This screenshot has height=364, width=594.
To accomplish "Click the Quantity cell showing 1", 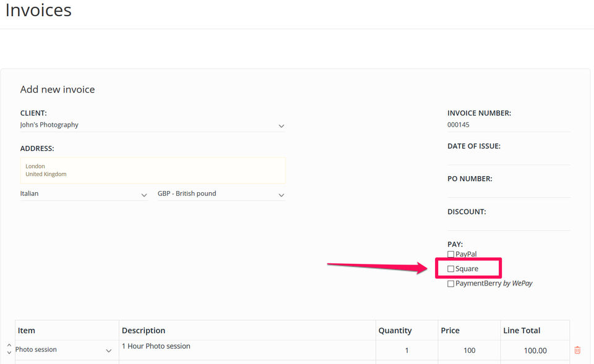I will click(x=407, y=350).
